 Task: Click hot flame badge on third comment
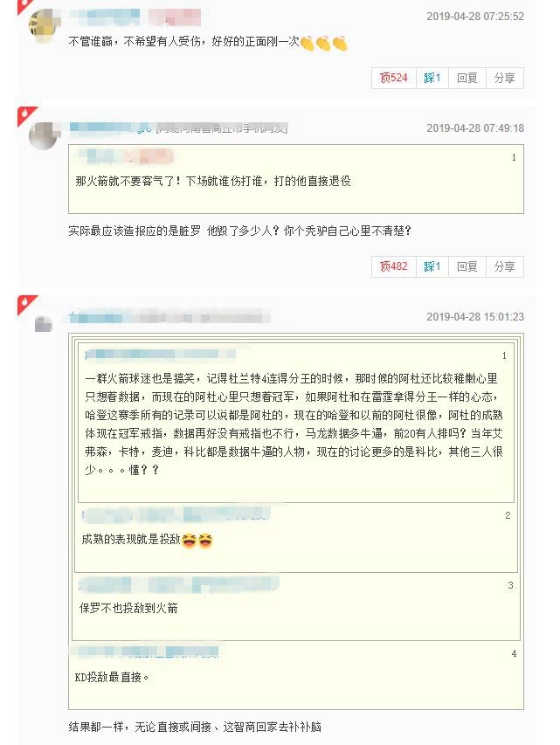(x=26, y=305)
